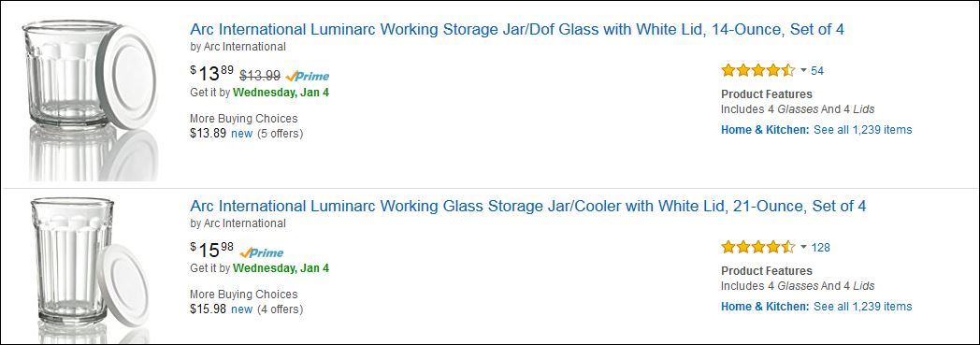Click the star rating icons of the 14-Ounce jar
The width and height of the screenshot is (980, 345).
pos(758,70)
